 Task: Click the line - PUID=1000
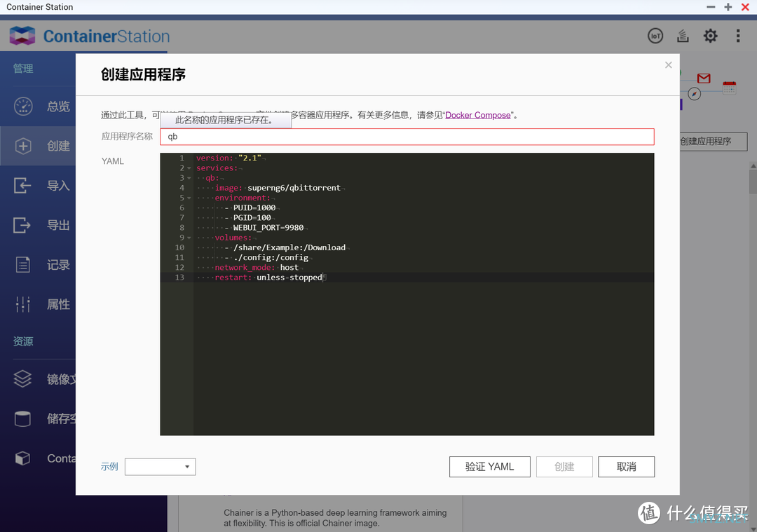250,207
